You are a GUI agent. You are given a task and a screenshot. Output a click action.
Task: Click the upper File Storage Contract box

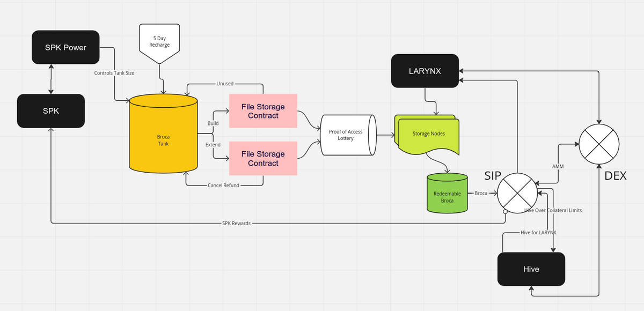point(262,111)
